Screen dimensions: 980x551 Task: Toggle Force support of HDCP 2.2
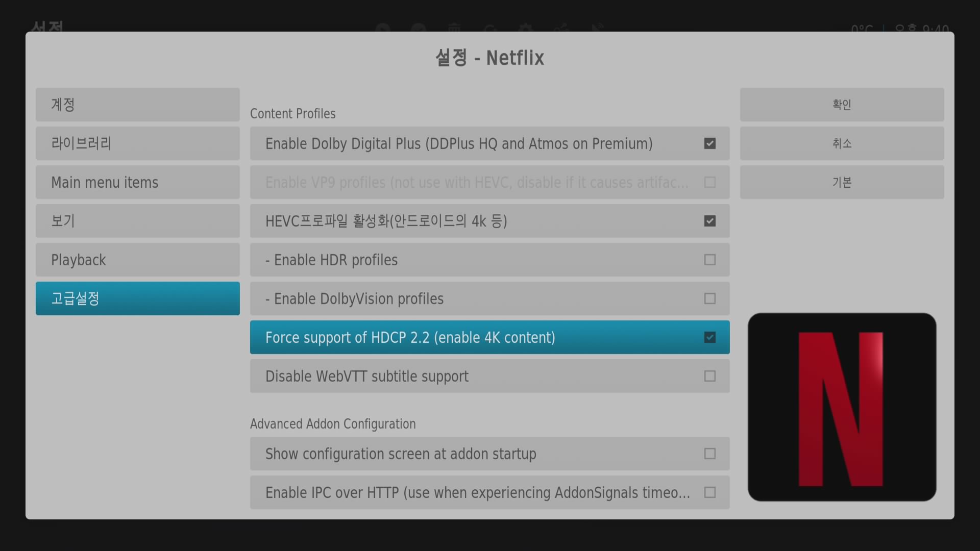(x=709, y=337)
